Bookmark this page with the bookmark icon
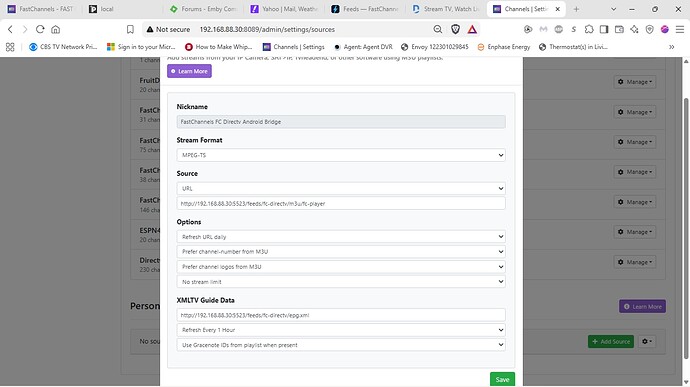 130,29
